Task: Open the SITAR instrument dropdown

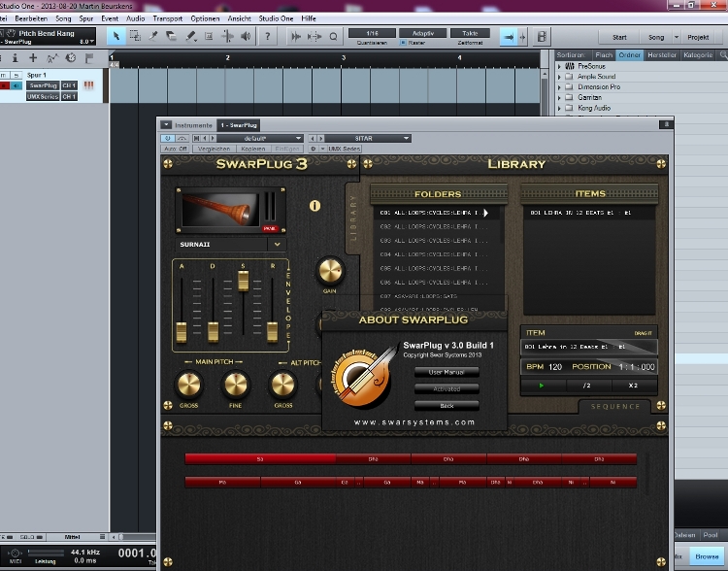Action: tap(367, 139)
